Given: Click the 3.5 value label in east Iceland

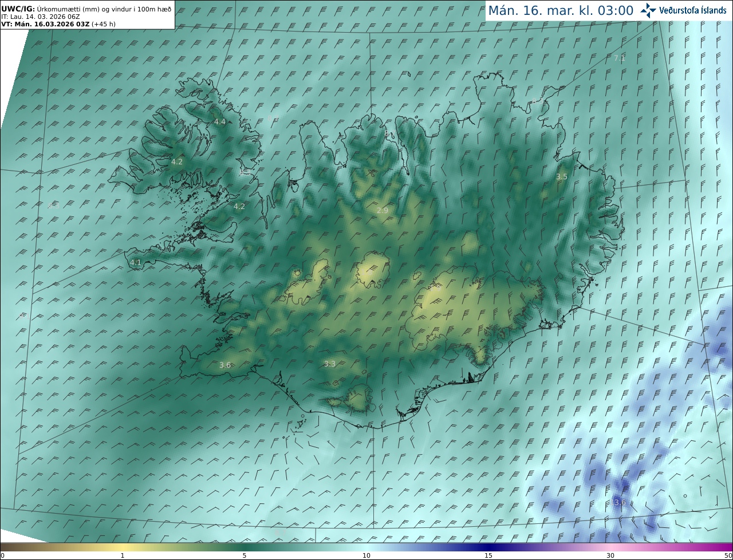Looking at the screenshot, I should coord(562,177).
